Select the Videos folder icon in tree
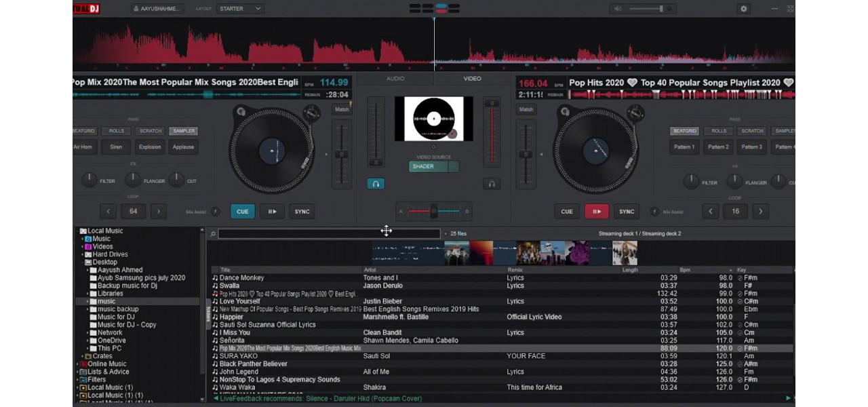 (x=88, y=246)
